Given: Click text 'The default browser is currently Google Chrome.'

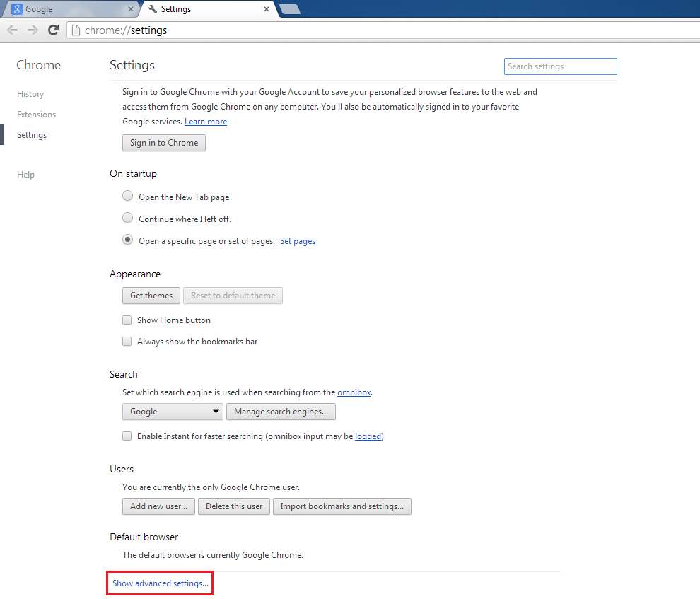Looking at the screenshot, I should pyautogui.click(x=213, y=555).
